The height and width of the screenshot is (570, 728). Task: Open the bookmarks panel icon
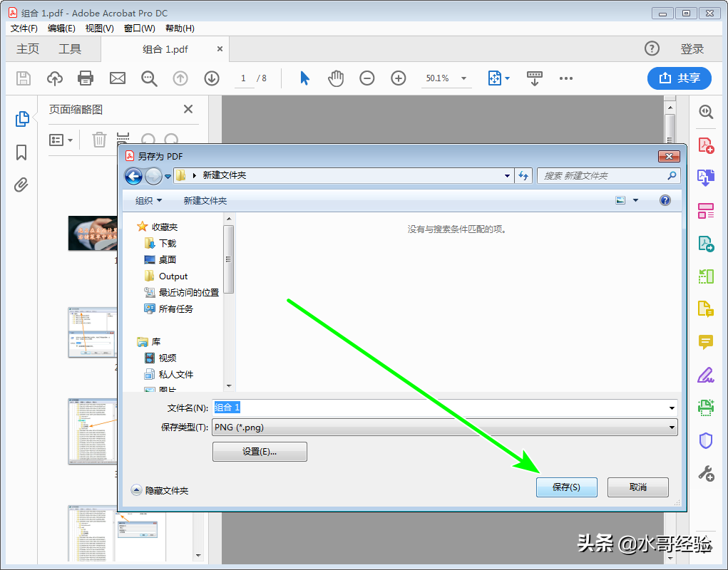coord(21,152)
